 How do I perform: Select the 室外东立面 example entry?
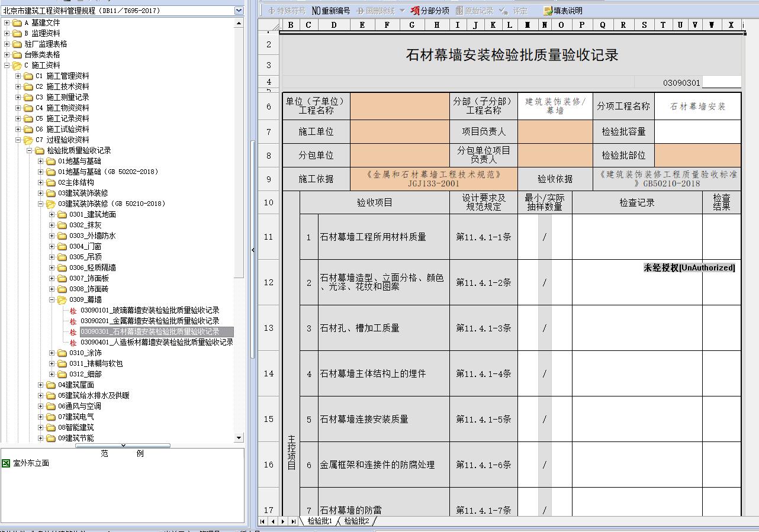(x=31, y=463)
